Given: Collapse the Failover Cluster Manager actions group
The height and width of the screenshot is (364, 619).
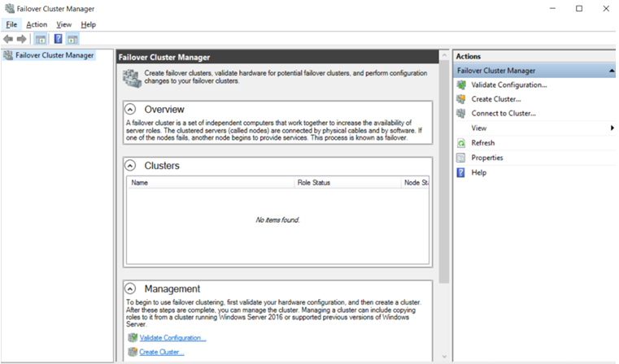Looking at the screenshot, I should [612, 71].
